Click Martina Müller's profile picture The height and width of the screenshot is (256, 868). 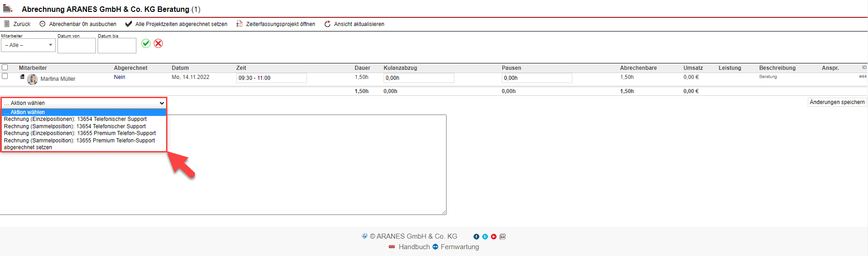(x=32, y=79)
